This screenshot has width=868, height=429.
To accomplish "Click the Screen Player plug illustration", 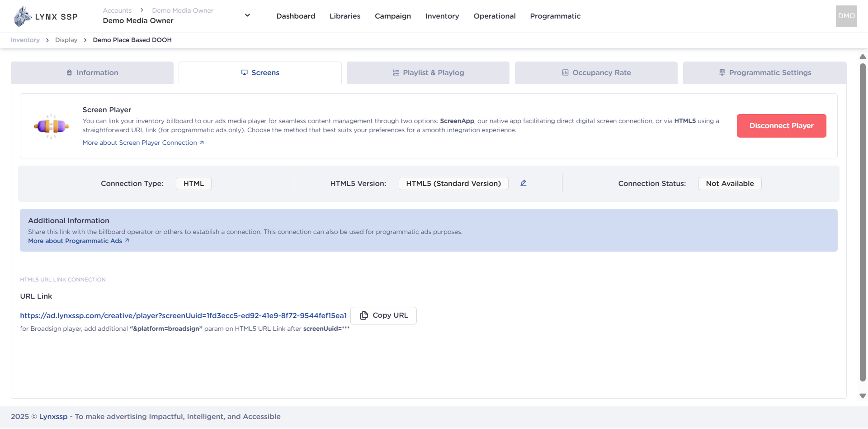I will point(52,126).
